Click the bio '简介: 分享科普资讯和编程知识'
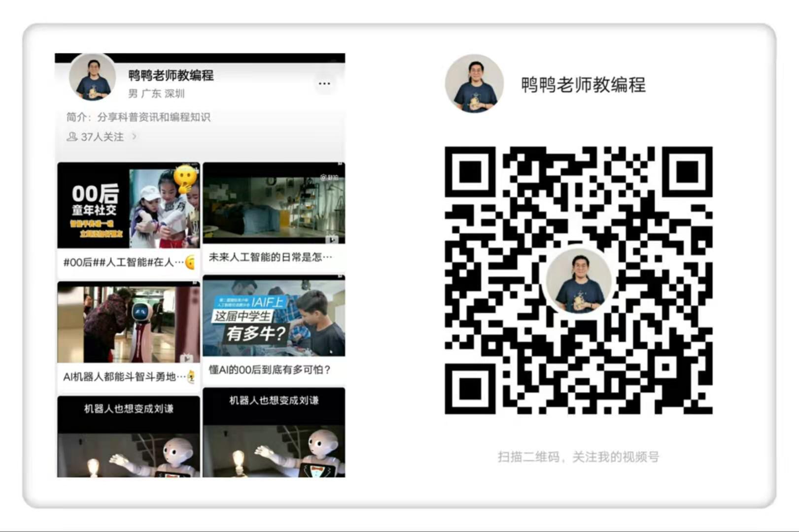The height and width of the screenshot is (532, 799). pos(139,117)
